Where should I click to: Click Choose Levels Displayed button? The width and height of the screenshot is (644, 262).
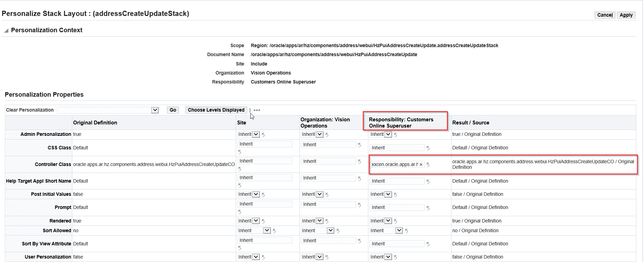point(216,110)
